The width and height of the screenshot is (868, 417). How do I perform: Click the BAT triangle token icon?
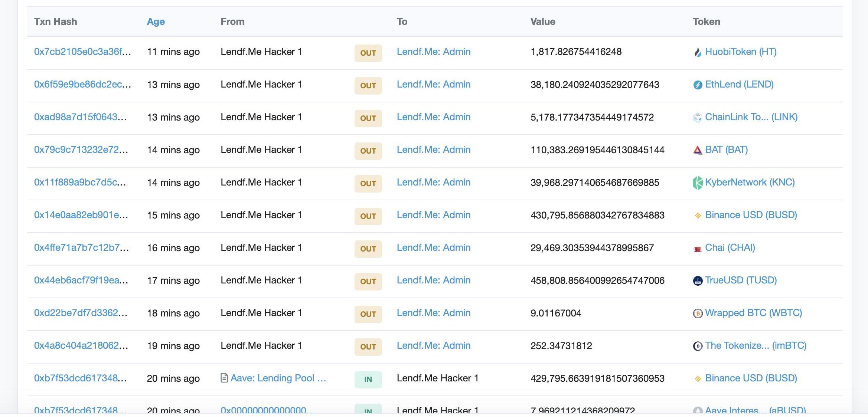(x=698, y=150)
